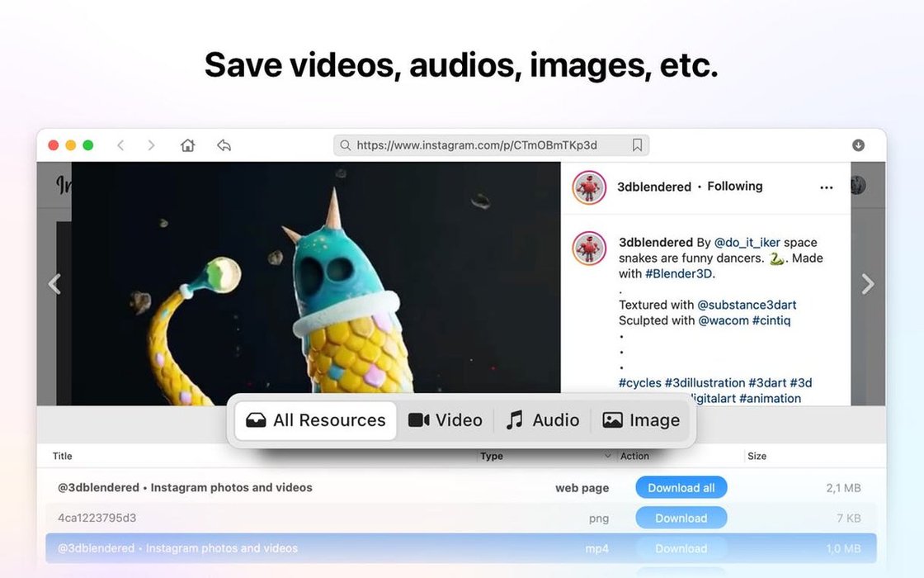
Task: Click the browser back arrow
Action: pos(120,145)
